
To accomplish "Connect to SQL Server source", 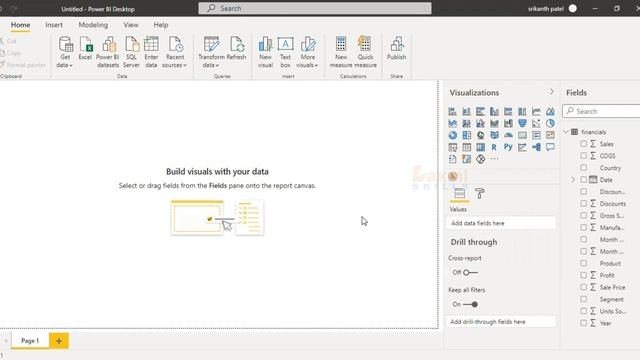I will [131, 52].
